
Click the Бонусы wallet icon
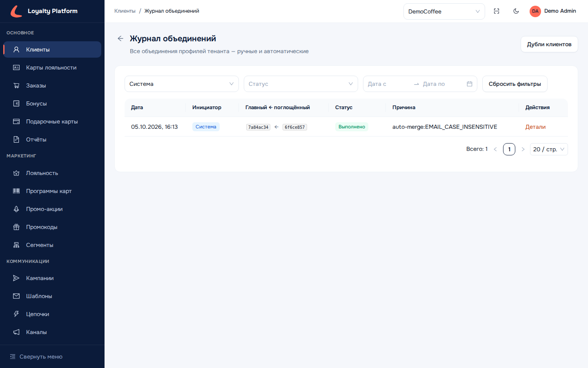tap(16, 103)
